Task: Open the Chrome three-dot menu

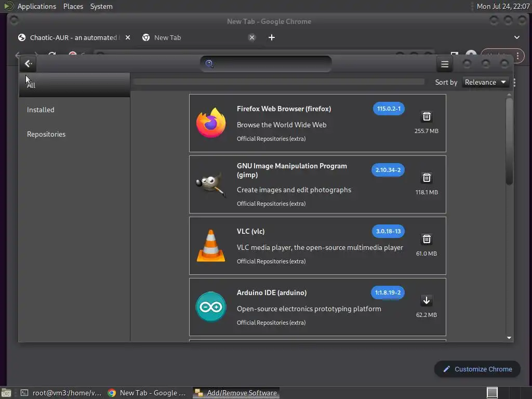Action: 518,56
